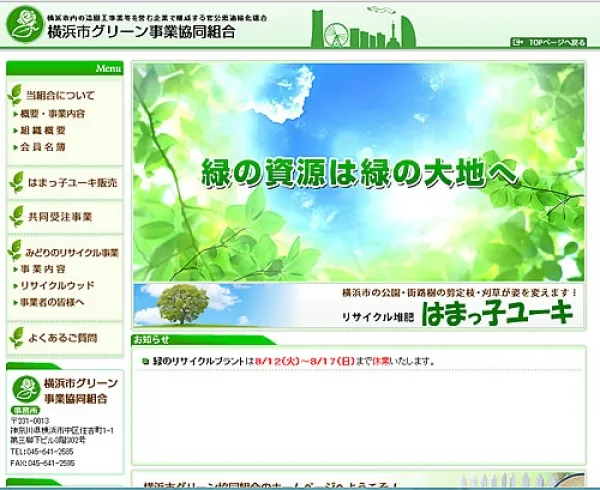Click the main banner 緑の資源は緑の大地へ
The image size is (600, 490).
pos(359,173)
